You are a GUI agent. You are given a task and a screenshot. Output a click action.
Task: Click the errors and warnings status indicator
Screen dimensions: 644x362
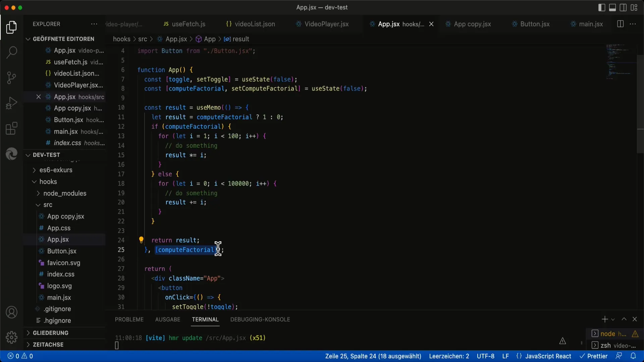point(20,356)
